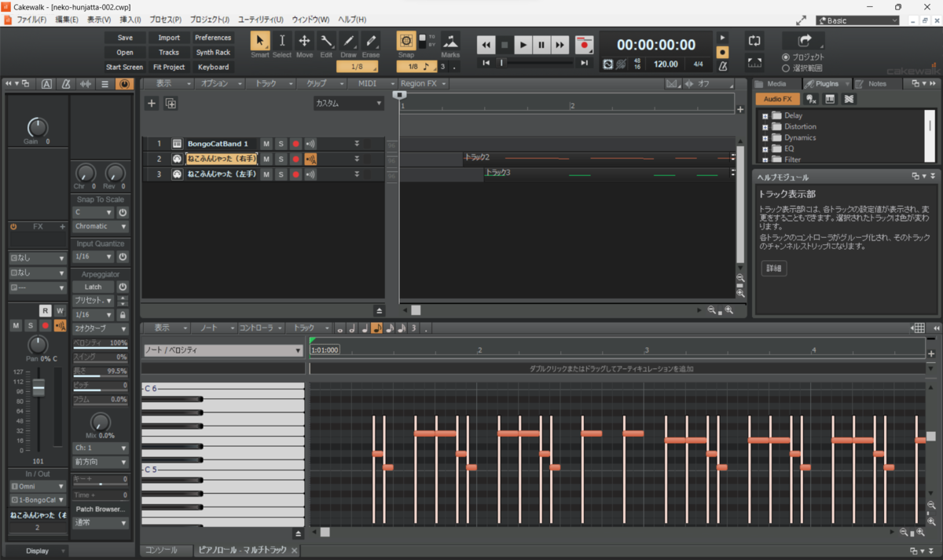
Task: Expand the Dynamics plugin folder
Action: 765,138
